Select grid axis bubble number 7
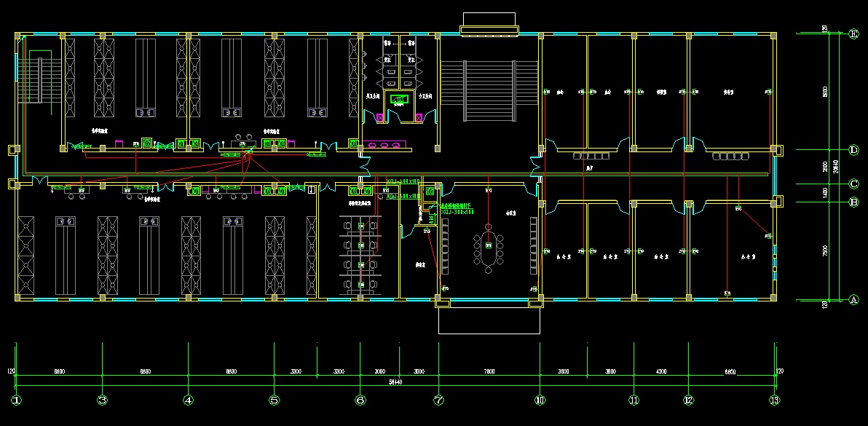 coord(438,400)
